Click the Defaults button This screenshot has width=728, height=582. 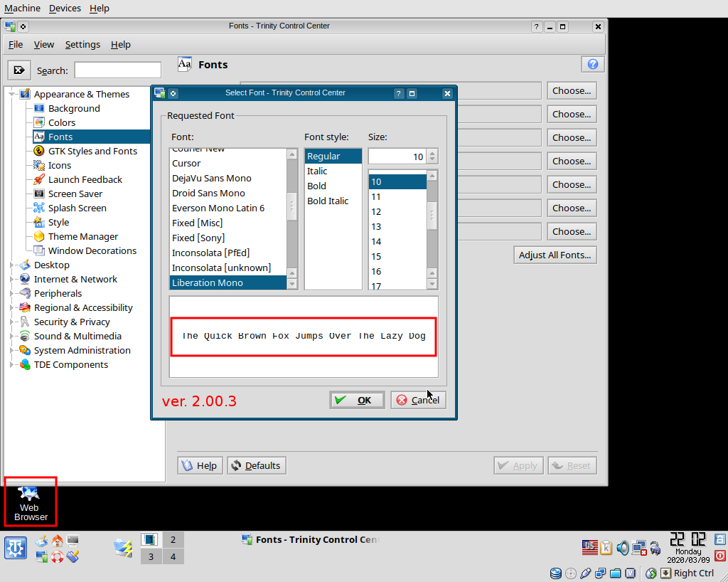[x=256, y=465]
